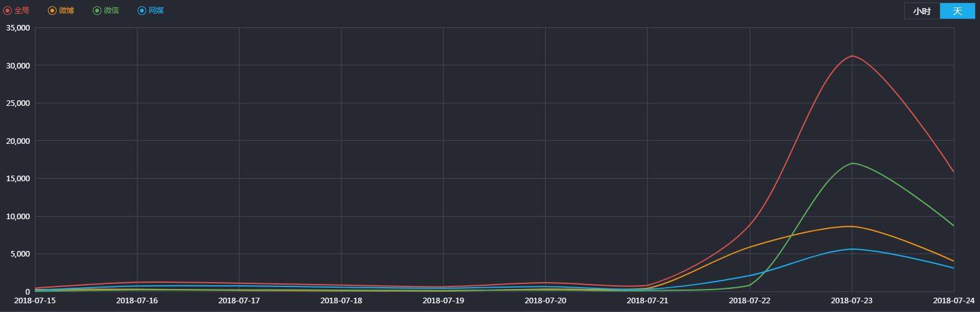Toggle the 微信 series in the legend
980x312 pixels.
[106, 11]
